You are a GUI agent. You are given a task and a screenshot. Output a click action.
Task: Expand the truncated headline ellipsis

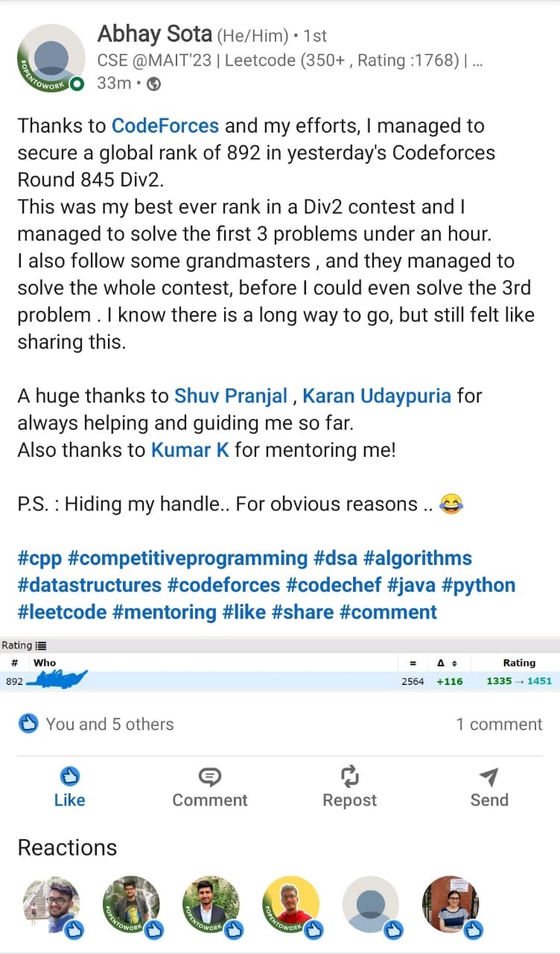tap(478, 61)
